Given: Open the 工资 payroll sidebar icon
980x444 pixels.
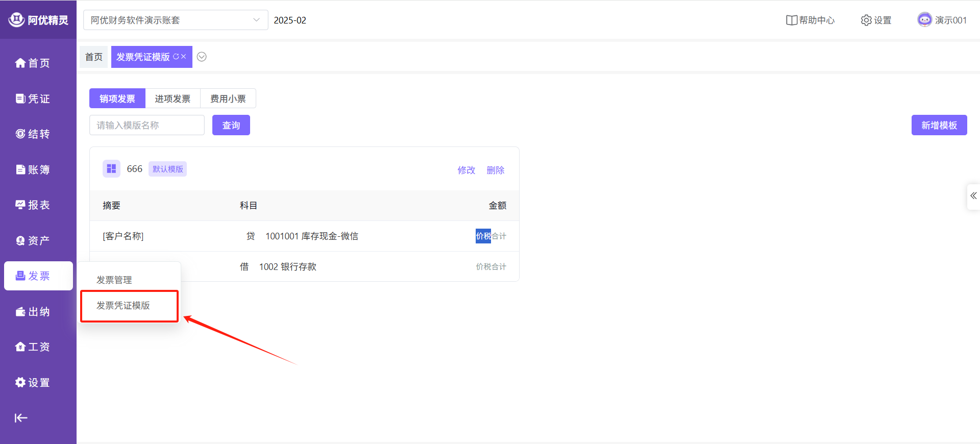Looking at the screenshot, I should (20, 347).
